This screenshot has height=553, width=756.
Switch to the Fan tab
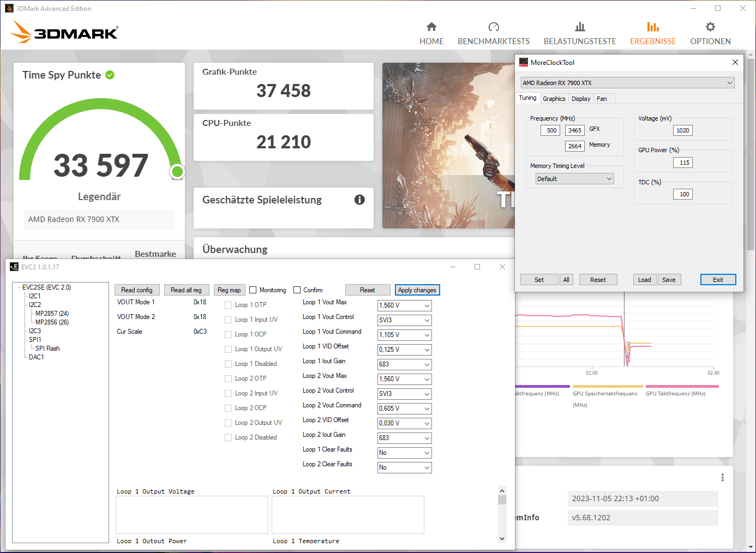tap(602, 99)
